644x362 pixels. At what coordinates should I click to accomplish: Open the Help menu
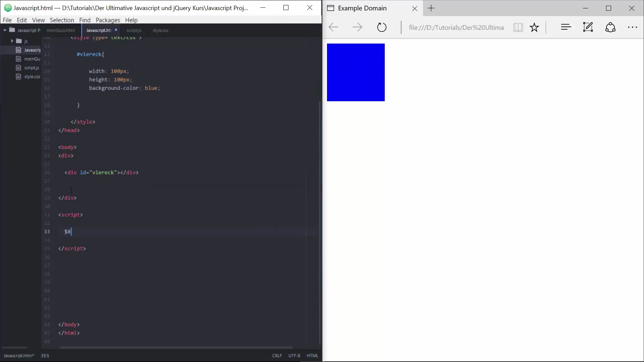coord(131,20)
